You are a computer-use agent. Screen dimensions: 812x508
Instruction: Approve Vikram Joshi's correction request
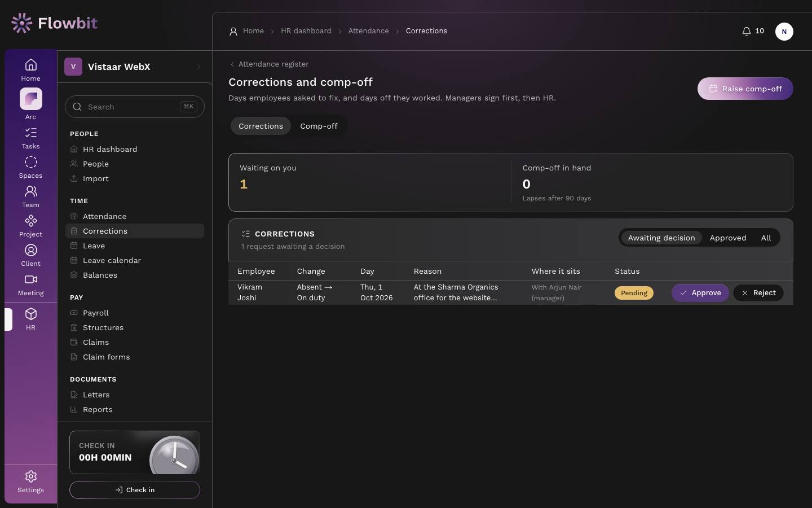click(700, 293)
